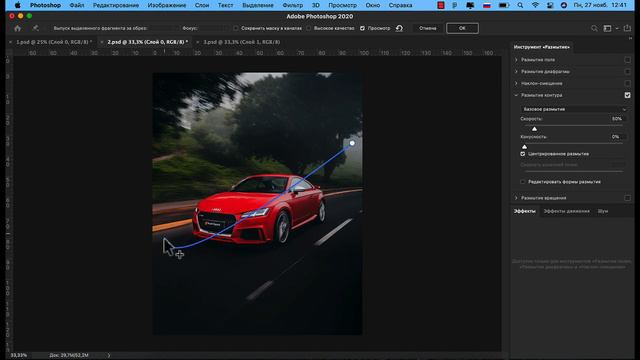This screenshot has width=640, height=360.
Task: Click the Конусность 0% value field
Action: [617, 137]
